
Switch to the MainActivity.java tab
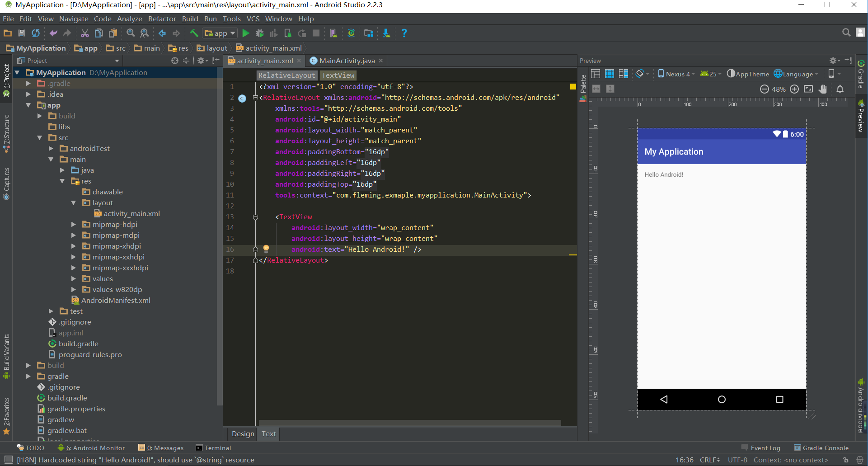point(346,61)
